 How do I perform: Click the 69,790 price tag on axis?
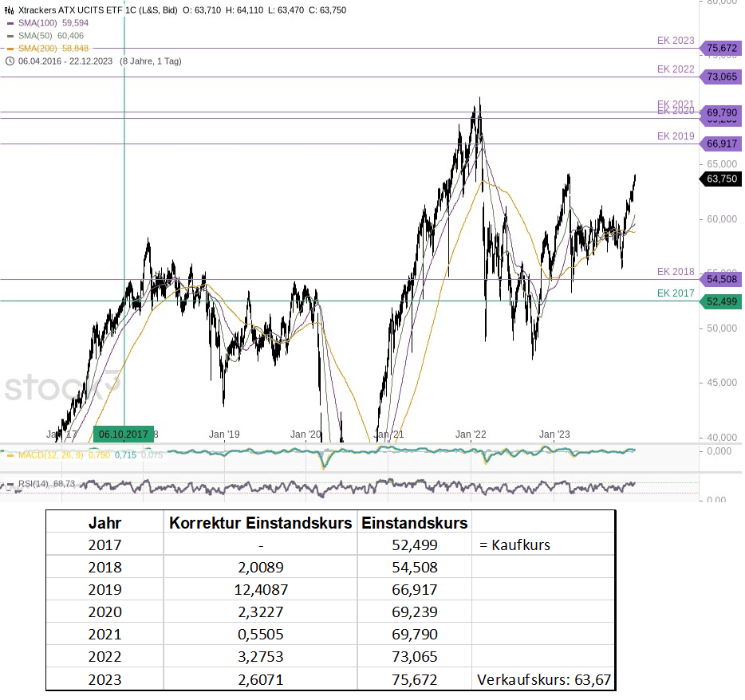coord(721,112)
